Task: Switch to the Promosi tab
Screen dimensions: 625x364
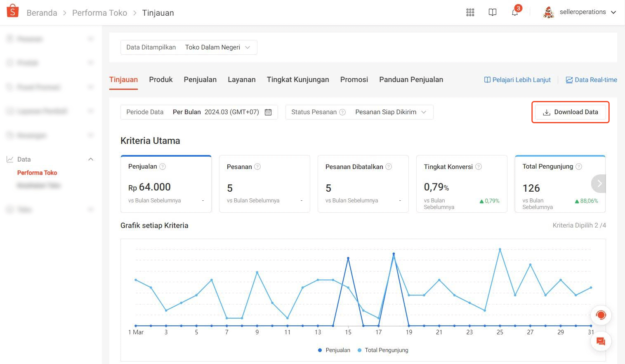Action: click(354, 80)
